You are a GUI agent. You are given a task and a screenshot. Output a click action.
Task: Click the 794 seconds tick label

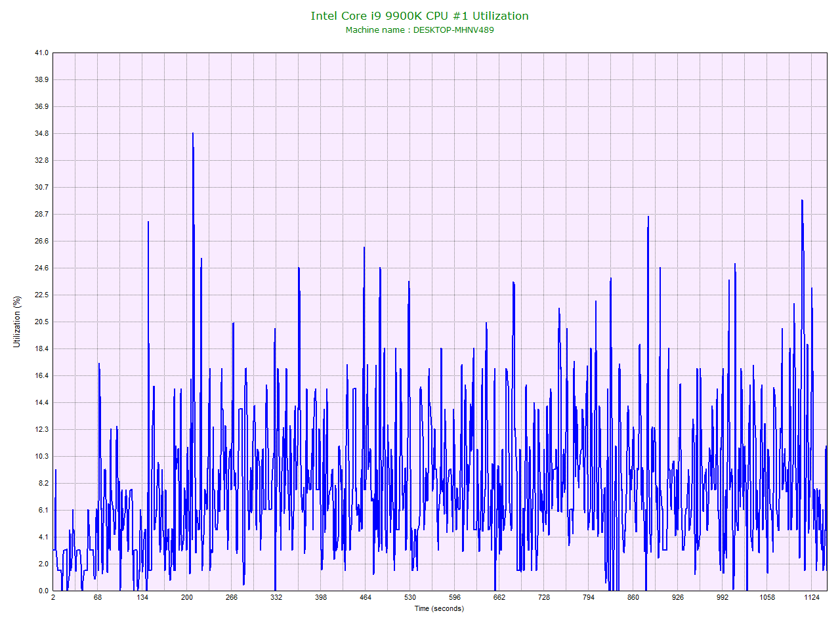[x=589, y=597]
